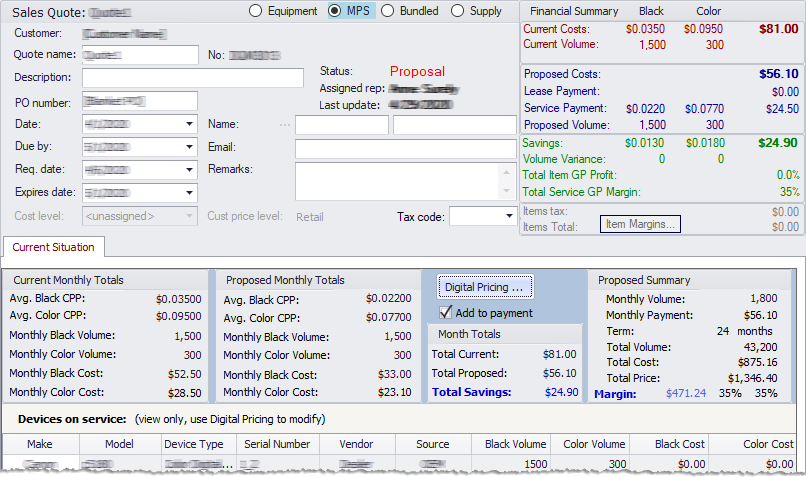Image resolution: width=806 pixels, height=477 pixels.
Task: Open the Name lookup ellipsis
Action: [x=285, y=125]
